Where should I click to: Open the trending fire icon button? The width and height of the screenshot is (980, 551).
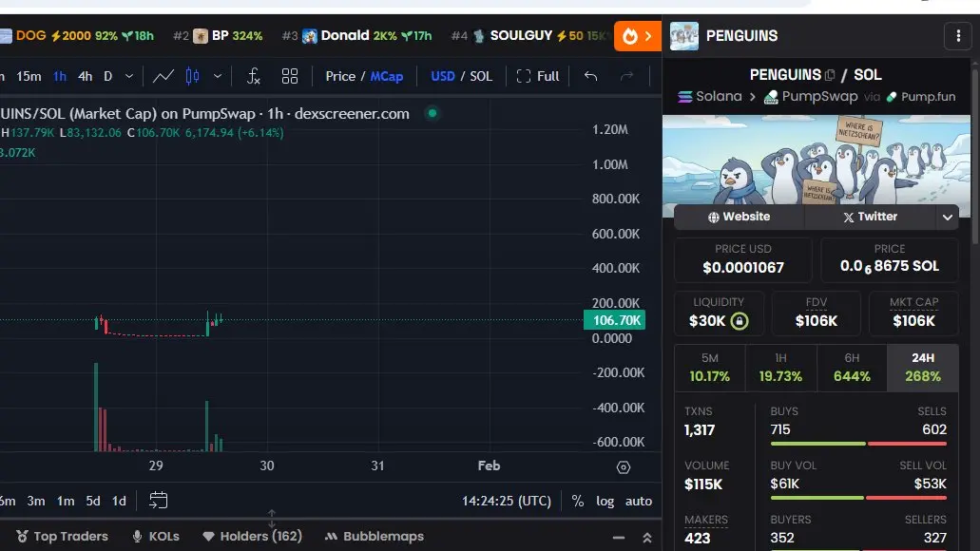click(x=637, y=36)
